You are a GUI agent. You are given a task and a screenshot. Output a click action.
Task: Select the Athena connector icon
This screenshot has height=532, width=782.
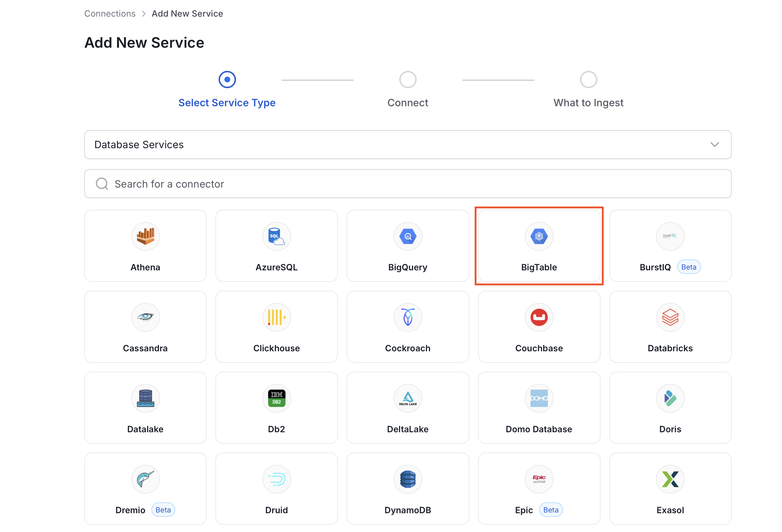(x=145, y=236)
